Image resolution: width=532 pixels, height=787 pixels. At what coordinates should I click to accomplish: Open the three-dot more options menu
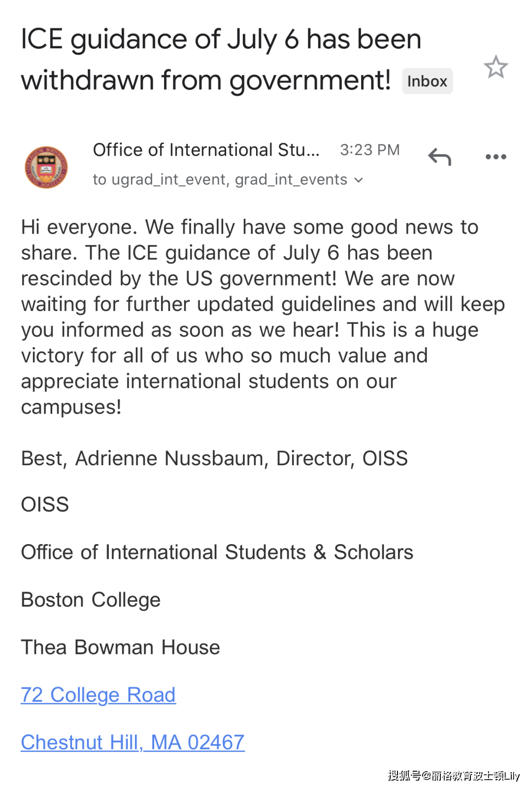coord(496,157)
